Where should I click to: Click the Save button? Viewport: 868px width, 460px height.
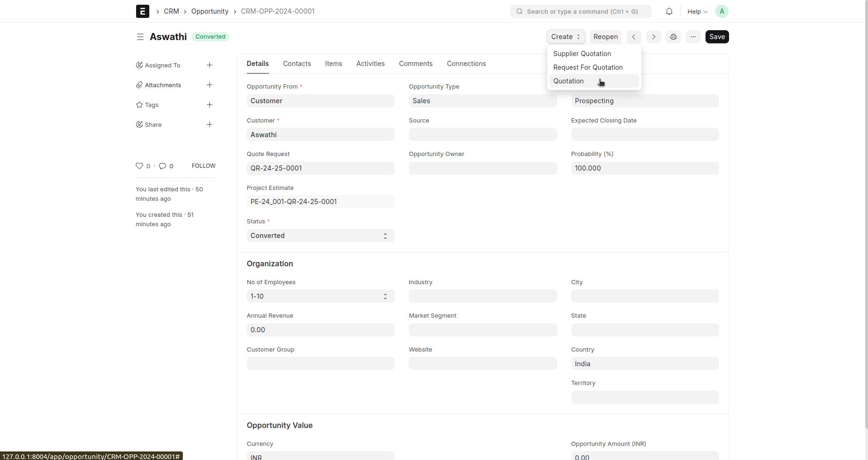(717, 37)
